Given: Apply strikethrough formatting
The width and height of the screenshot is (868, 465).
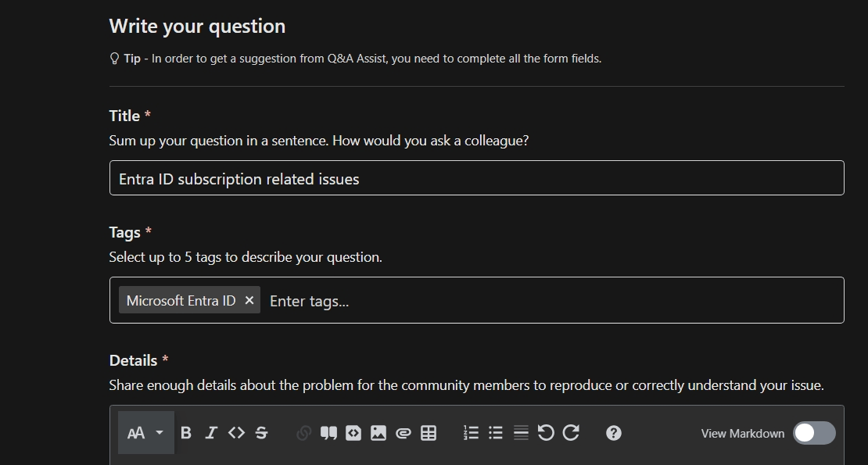Looking at the screenshot, I should [x=262, y=433].
